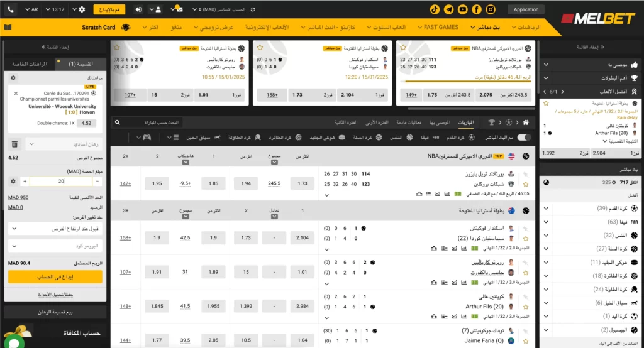Increase stake with plus button
Viewport: 644px width, 348px height.
[x=25, y=181]
